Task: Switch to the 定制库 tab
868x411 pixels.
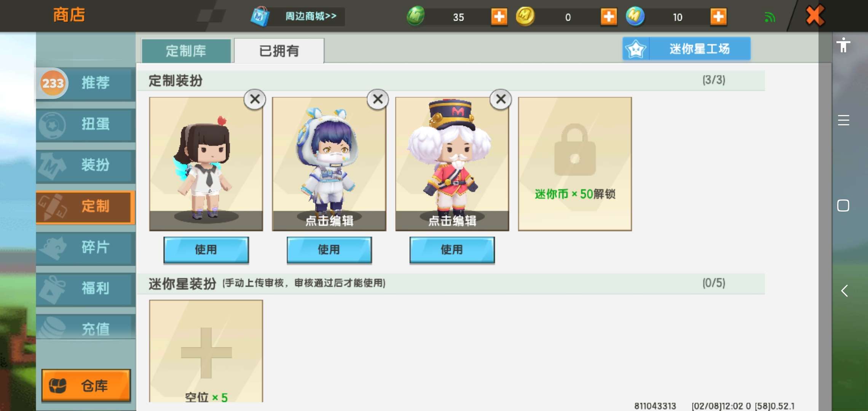Action: pos(186,51)
